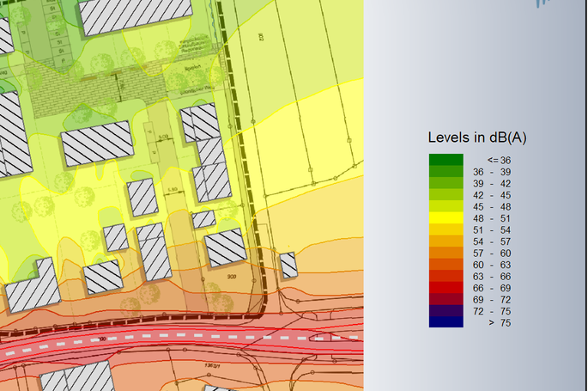Select the '66 - 69' legend label text
588x391 pixels.
point(492,288)
